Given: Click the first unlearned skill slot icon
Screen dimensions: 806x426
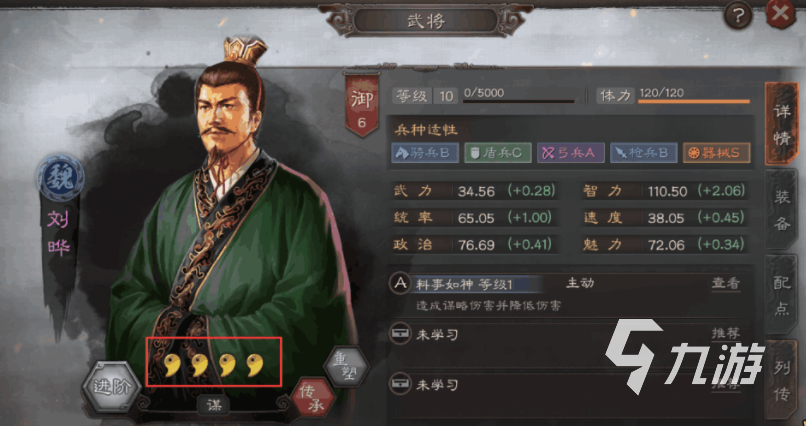Looking at the screenshot, I should coord(399,335).
